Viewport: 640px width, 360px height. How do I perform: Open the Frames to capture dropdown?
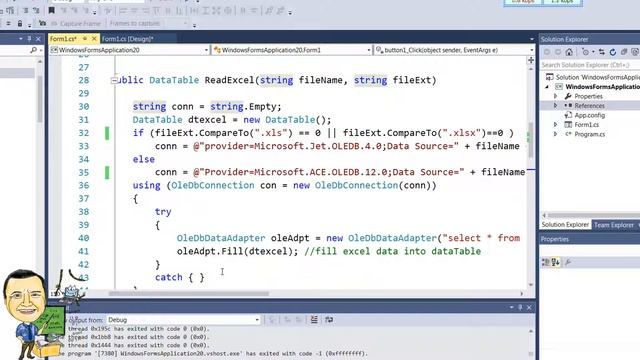[184, 23]
